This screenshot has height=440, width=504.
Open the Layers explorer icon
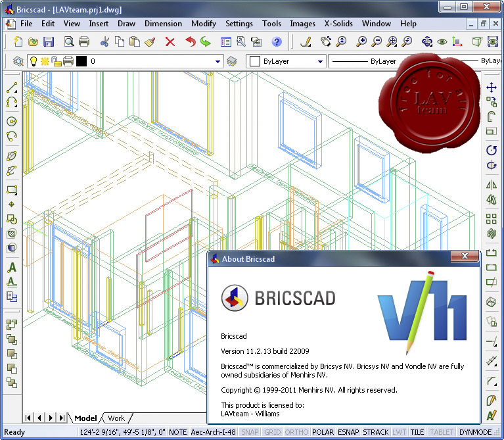click(18, 61)
